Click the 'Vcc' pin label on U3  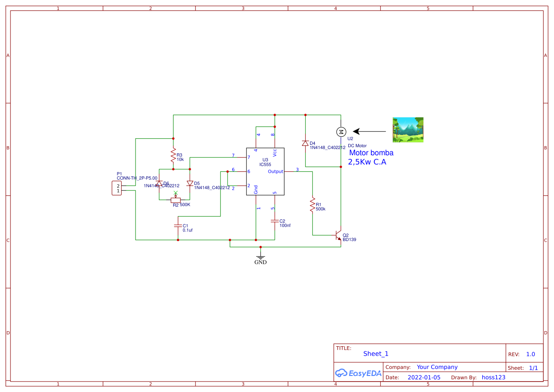(275, 152)
